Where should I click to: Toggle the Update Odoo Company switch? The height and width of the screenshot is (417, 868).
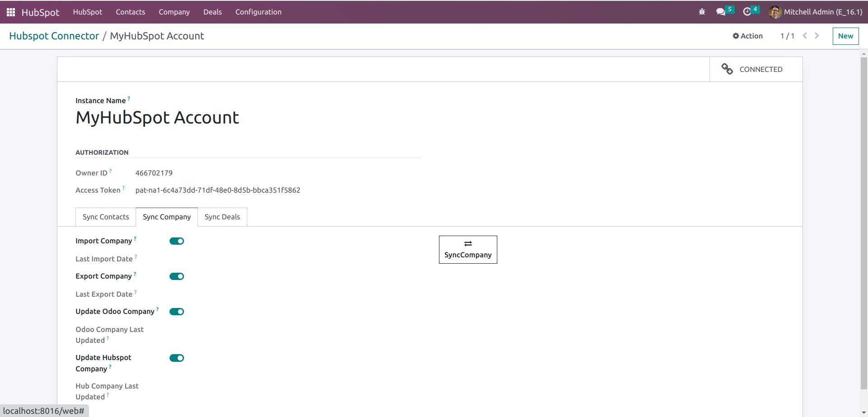coord(177,312)
